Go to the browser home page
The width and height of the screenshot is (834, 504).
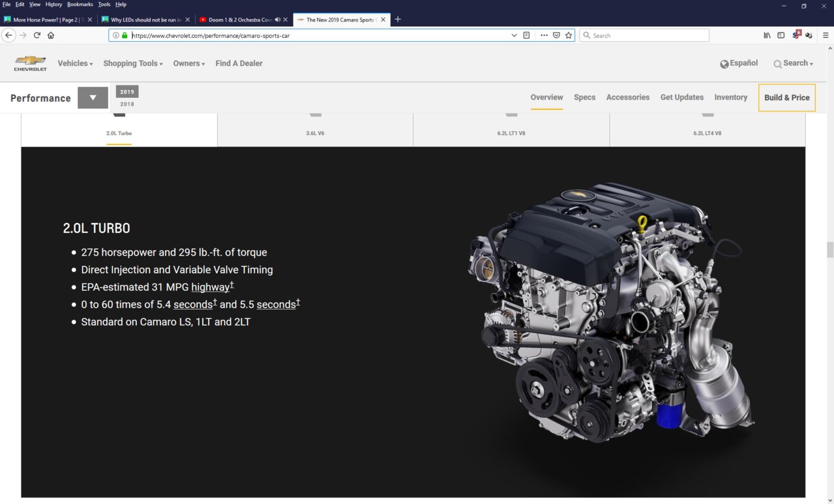[51, 35]
